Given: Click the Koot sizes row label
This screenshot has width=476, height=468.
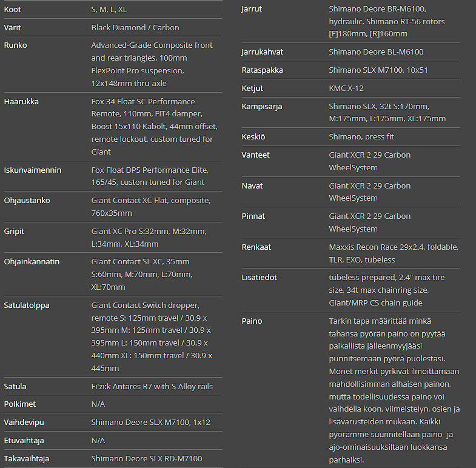Looking at the screenshot, I should tap(12, 10).
